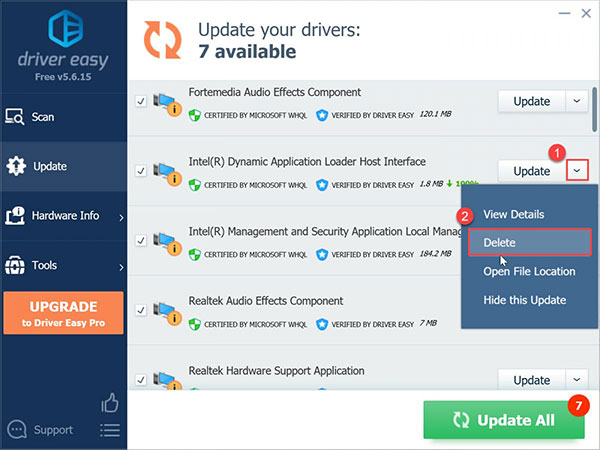Click Realtek Audio Effects WHQL shield icon
The width and height of the screenshot is (600, 450).
point(195,324)
